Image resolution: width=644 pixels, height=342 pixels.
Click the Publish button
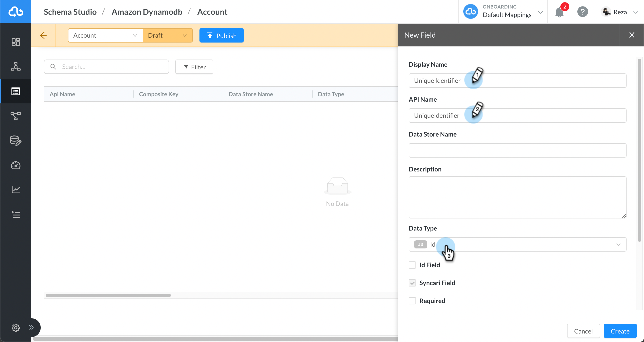tap(221, 36)
